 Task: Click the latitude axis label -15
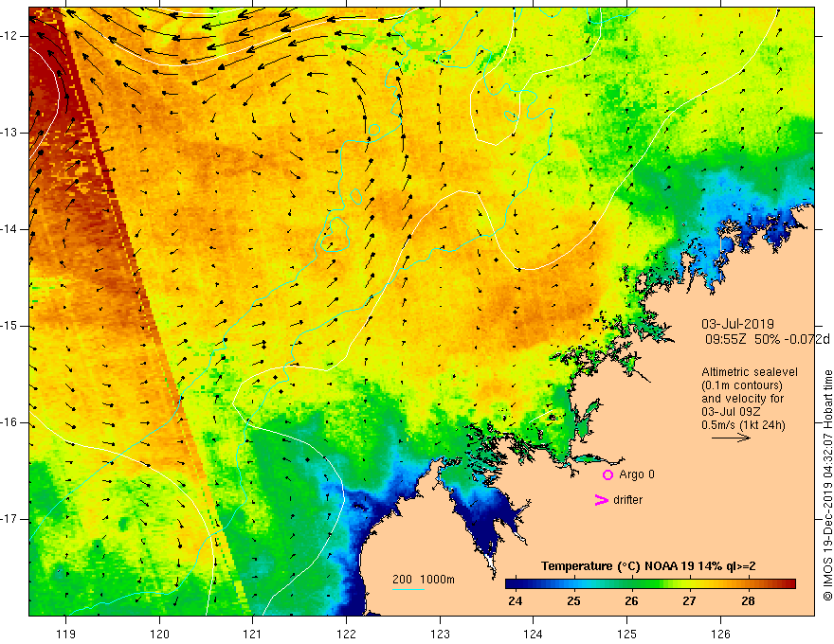tap(10, 326)
